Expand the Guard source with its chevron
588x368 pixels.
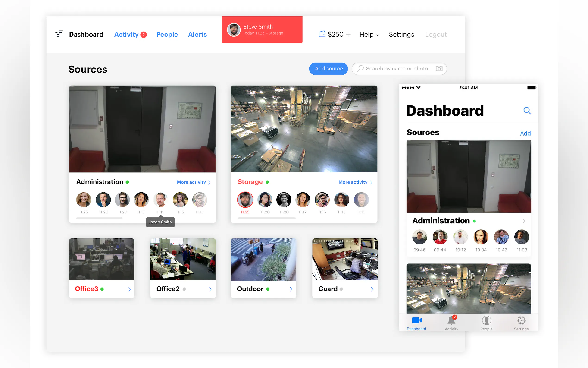372,289
